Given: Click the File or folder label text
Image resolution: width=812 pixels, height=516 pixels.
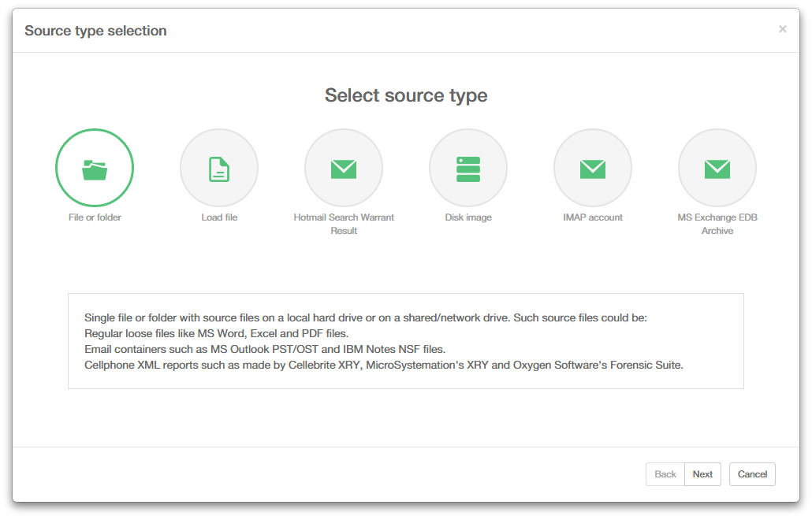Looking at the screenshot, I should coord(95,217).
